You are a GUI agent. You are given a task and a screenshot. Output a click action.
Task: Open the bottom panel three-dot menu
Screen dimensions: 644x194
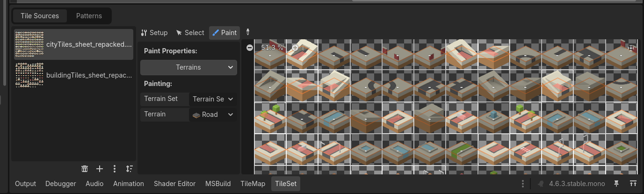tap(523, 184)
